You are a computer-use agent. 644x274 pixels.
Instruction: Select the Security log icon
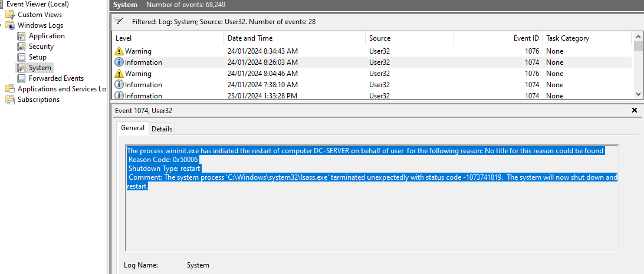coord(21,47)
